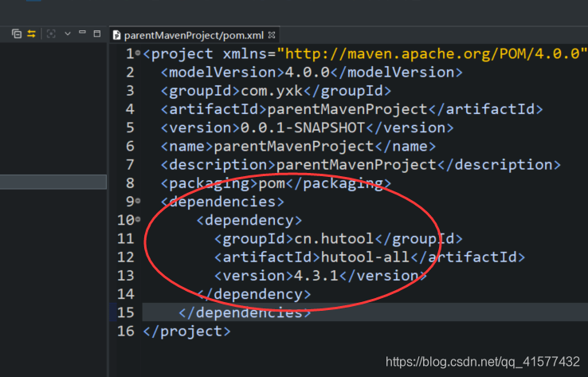Image resolution: width=588 pixels, height=377 pixels.
Task: Click description value parentMavenProject on line 7
Action: tap(356, 165)
